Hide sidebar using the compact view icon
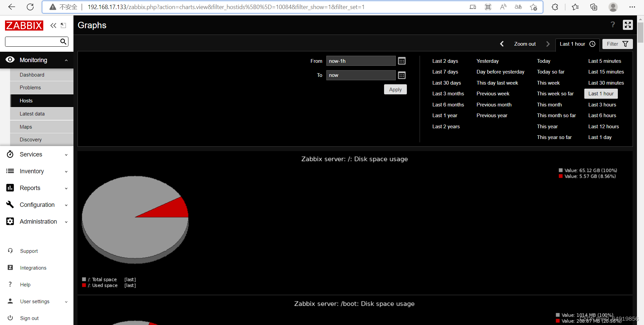This screenshot has width=644, height=325. tap(63, 26)
